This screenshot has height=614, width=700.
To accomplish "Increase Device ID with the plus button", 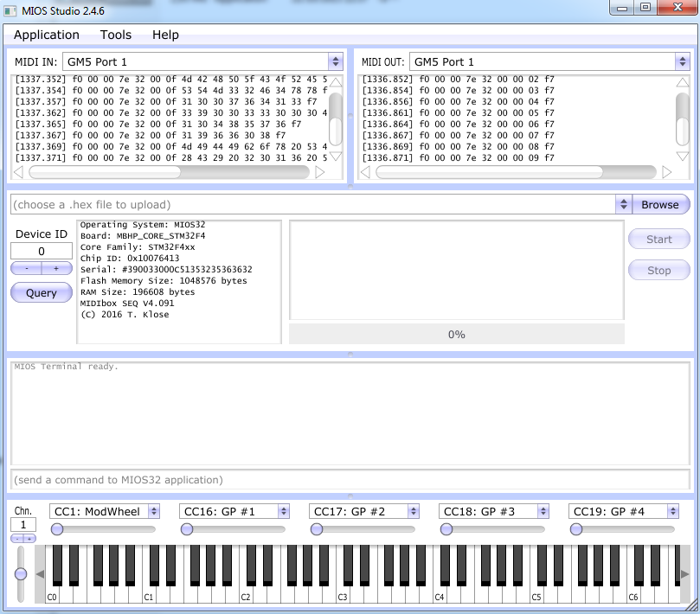I will pos(57,269).
